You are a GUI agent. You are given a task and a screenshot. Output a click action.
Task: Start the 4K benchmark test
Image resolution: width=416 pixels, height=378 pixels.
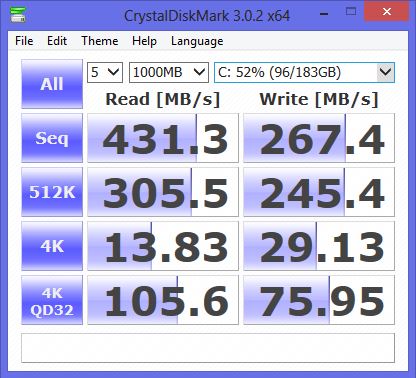(x=52, y=246)
